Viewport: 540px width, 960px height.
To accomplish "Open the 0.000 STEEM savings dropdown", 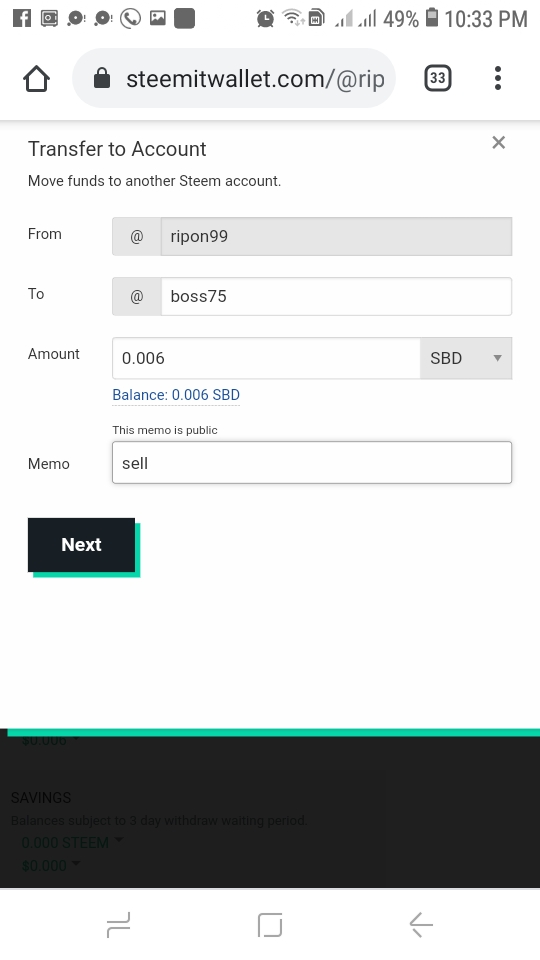I will tap(72, 842).
